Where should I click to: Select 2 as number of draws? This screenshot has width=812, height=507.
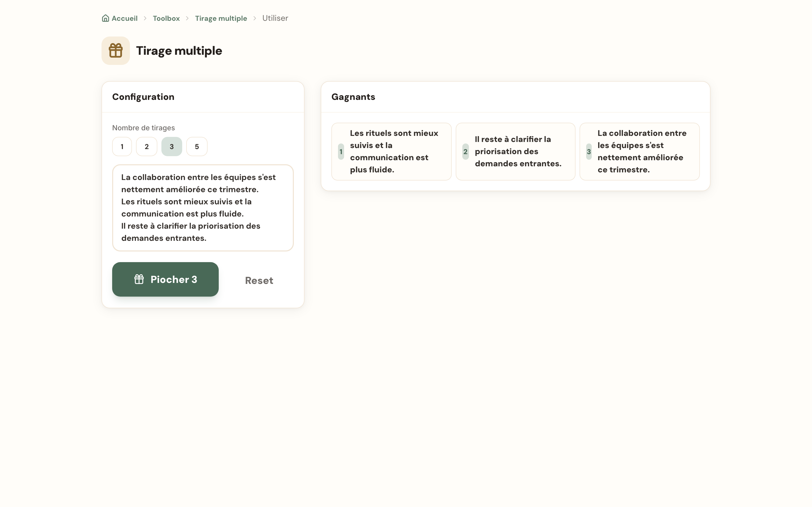(x=147, y=147)
